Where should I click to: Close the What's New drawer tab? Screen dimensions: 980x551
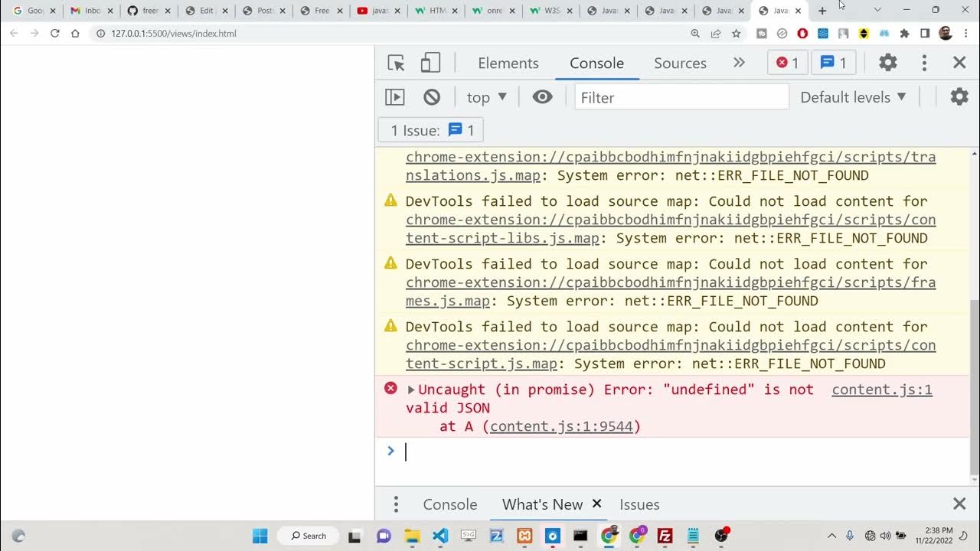pos(597,504)
